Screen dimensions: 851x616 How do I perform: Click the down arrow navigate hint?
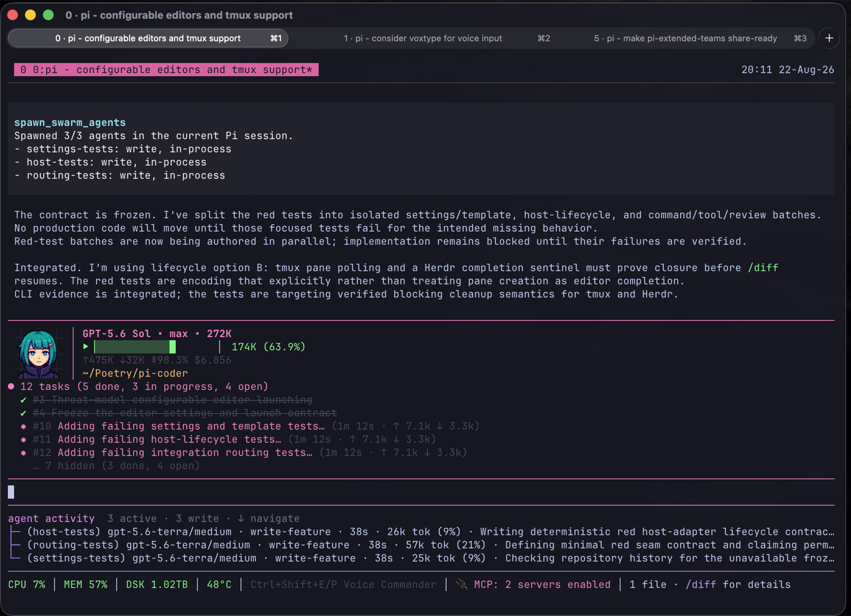[241, 518]
